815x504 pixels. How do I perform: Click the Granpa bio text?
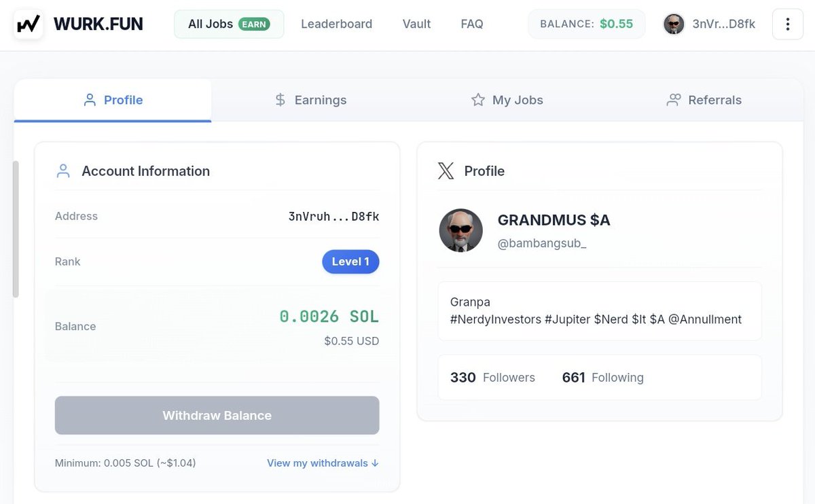(470, 302)
